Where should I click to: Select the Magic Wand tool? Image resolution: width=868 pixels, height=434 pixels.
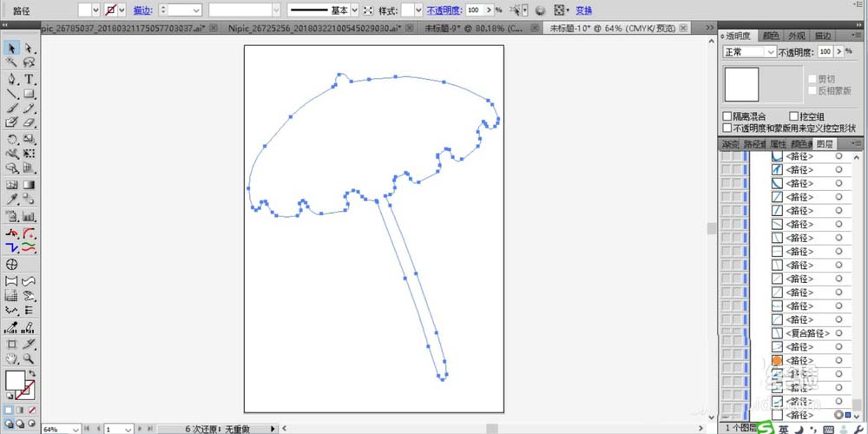tap(12, 63)
